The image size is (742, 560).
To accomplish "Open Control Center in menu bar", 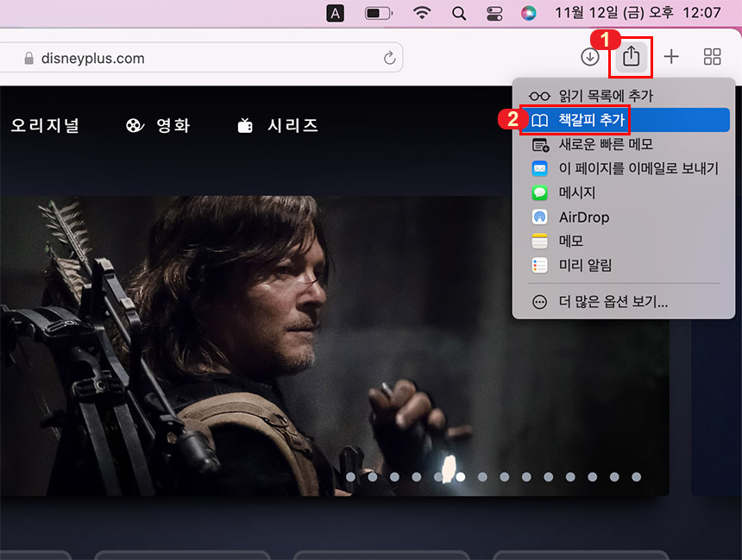I will click(x=494, y=13).
